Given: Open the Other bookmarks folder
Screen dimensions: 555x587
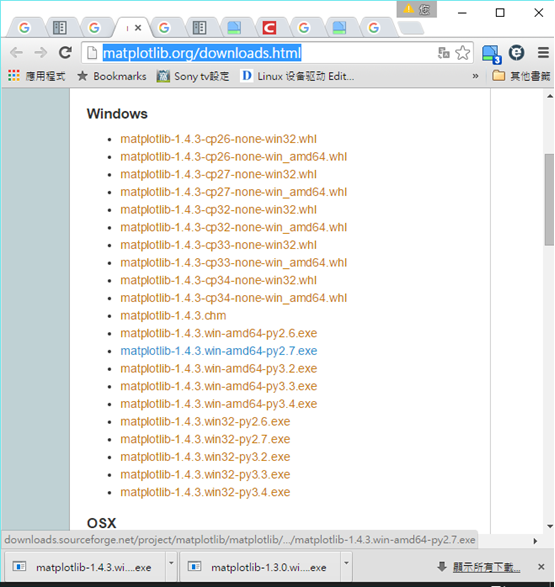Looking at the screenshot, I should coord(521,76).
